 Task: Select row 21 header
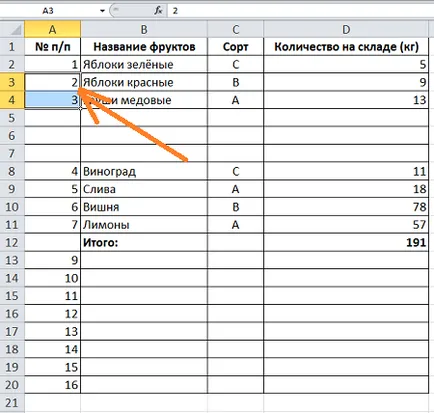[x=12, y=403]
